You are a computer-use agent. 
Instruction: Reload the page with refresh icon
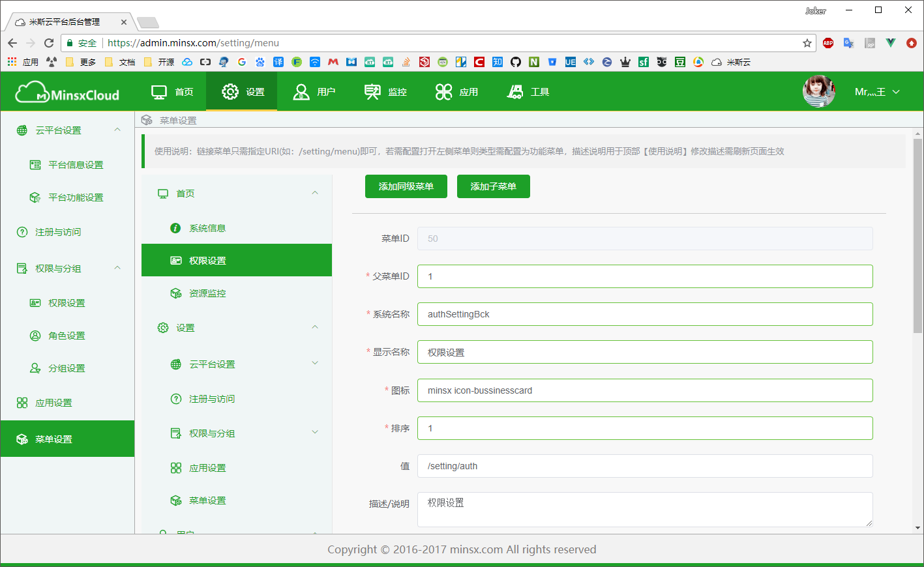49,43
